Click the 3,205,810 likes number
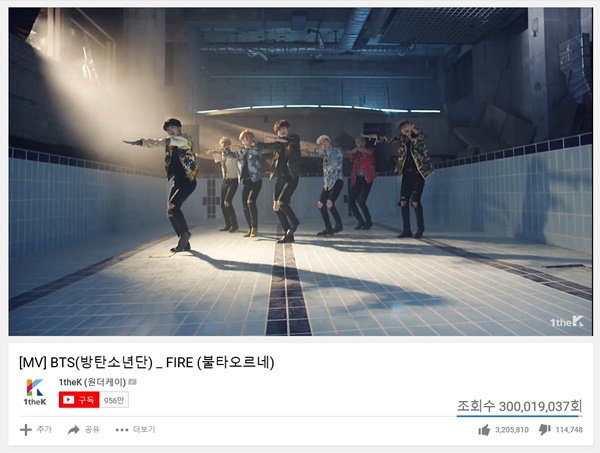Screen dimensions: 600x453 point(512,430)
